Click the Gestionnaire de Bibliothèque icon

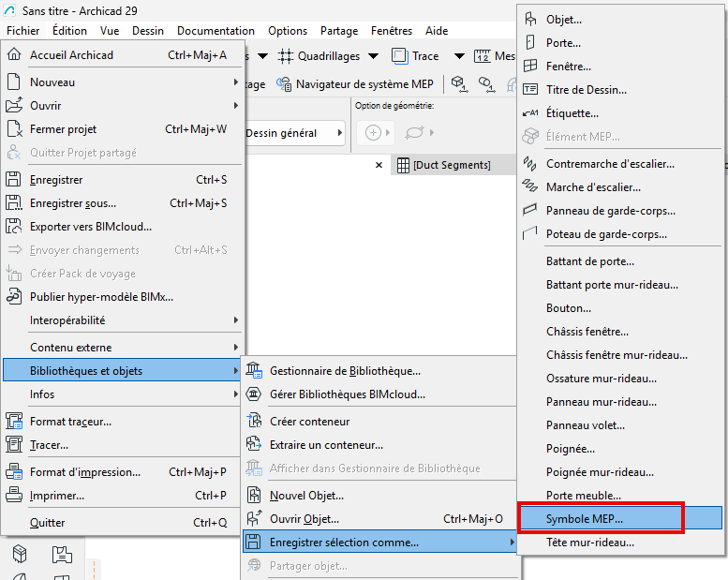[x=254, y=370]
